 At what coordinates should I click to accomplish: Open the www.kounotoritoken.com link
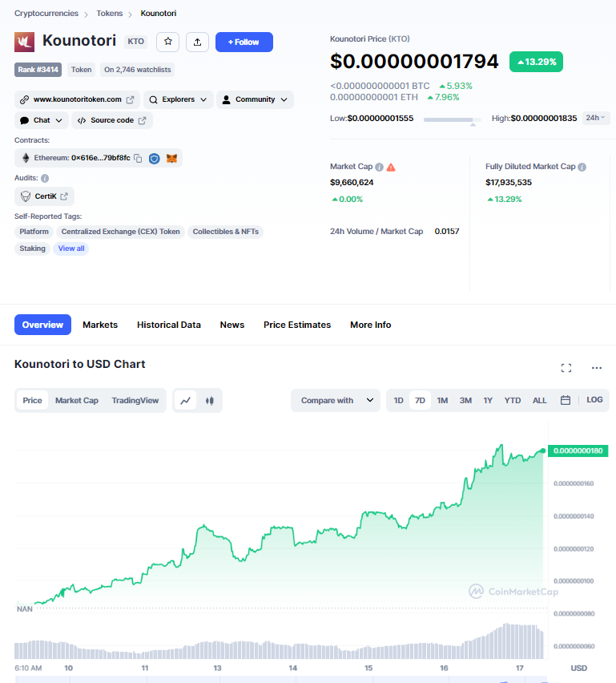click(77, 99)
